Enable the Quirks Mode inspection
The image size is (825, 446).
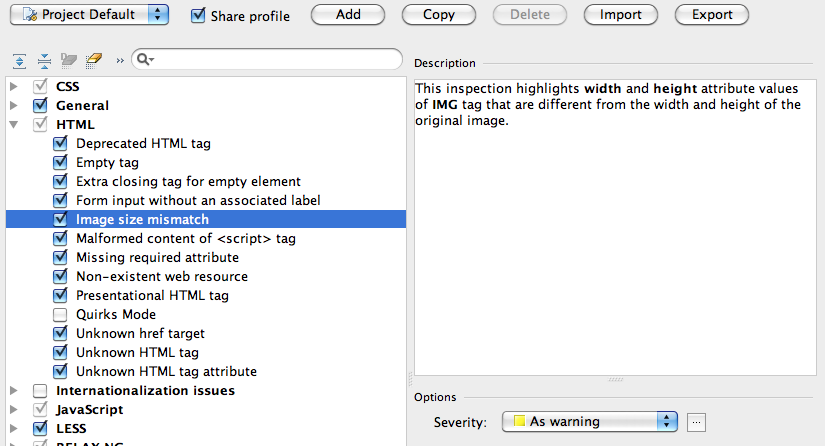(60, 314)
